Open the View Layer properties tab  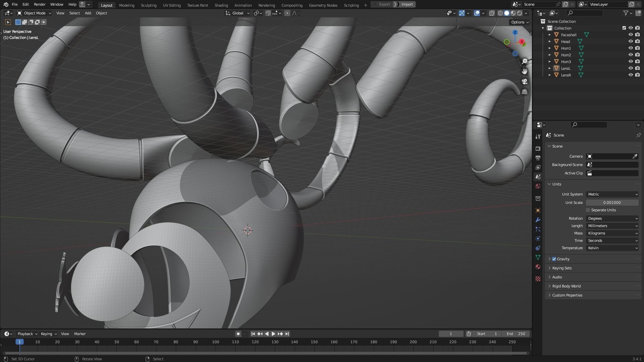tap(538, 167)
